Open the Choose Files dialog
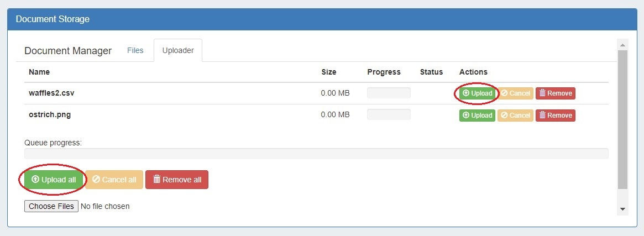The image size is (644, 236). [x=51, y=206]
